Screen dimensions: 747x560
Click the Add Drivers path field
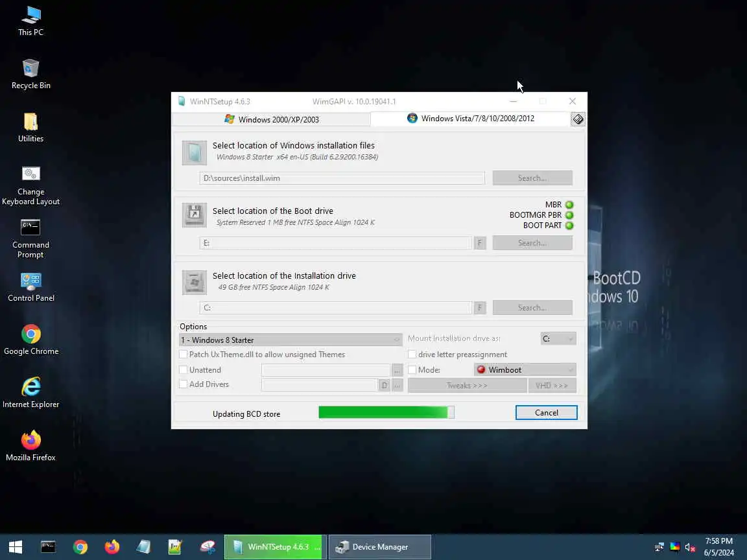[319, 385]
